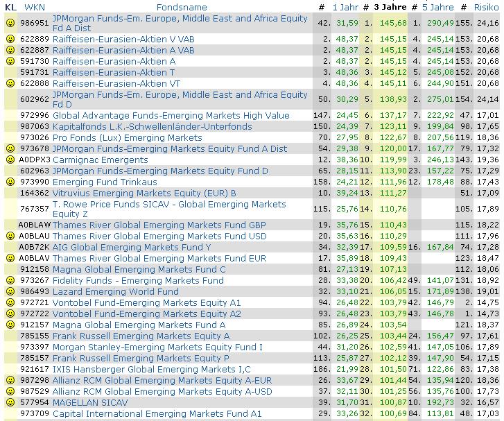Open Frank Russell Emerging Markets Equity P
The height and width of the screenshot is (421, 504).
pos(141,358)
